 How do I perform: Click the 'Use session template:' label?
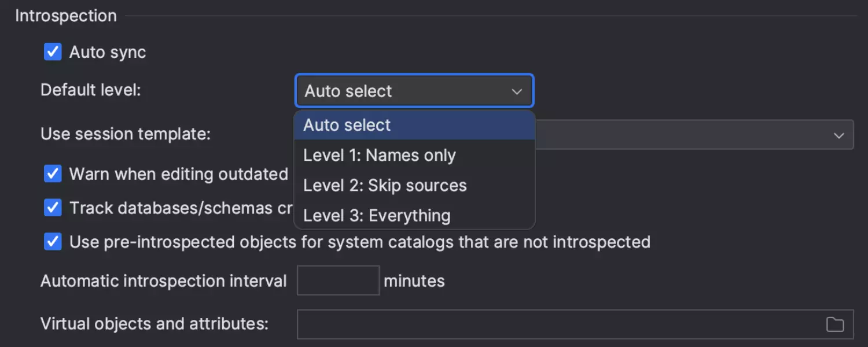click(x=126, y=134)
